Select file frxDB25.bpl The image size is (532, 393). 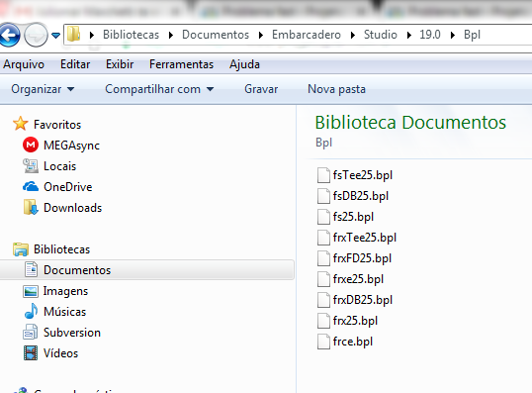coord(363,300)
